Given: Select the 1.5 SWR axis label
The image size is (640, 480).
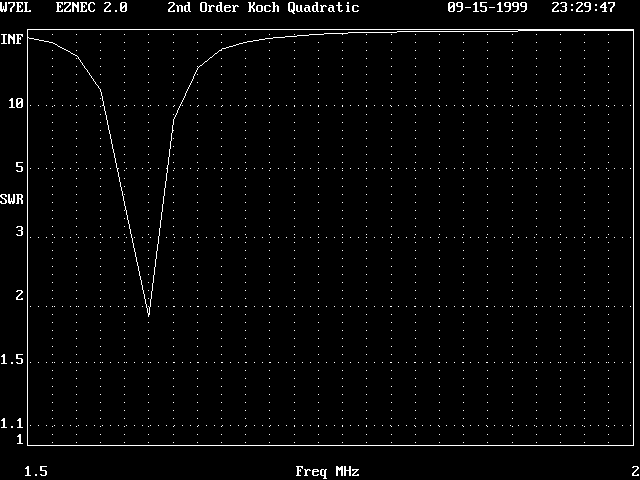Looking at the screenshot, I should [x=12, y=360].
